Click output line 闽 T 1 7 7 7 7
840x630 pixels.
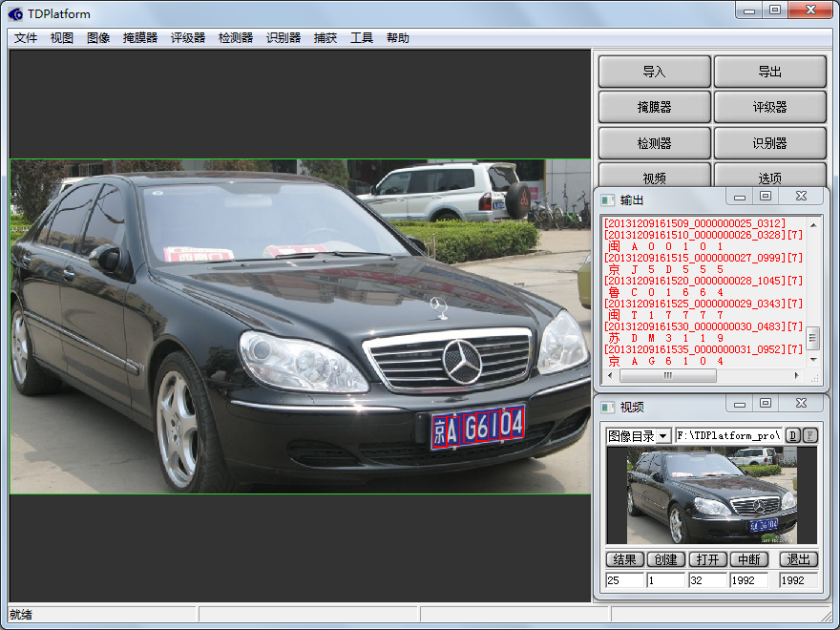click(666, 315)
